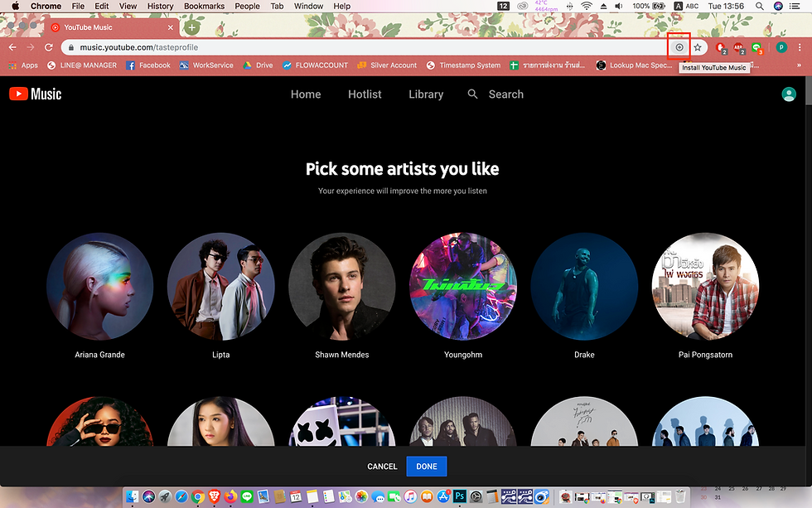Open Brave browser in the Dock

coord(215,496)
